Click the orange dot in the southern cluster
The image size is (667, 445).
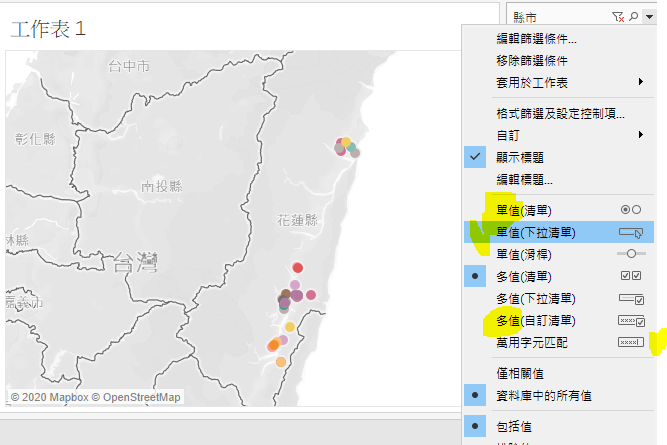click(274, 345)
